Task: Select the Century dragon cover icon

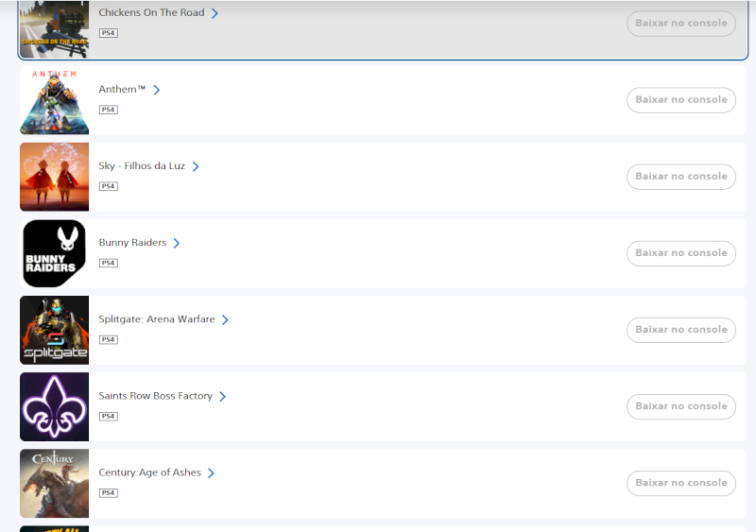Action: (x=54, y=483)
